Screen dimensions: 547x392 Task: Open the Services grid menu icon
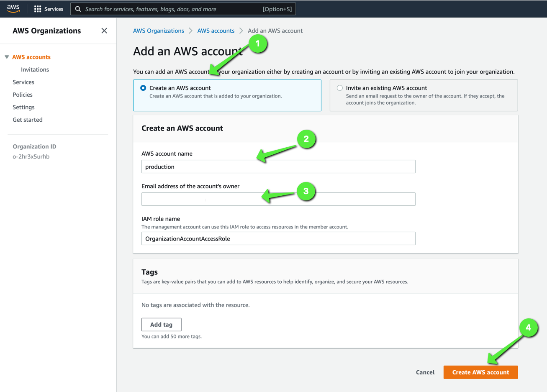(x=38, y=9)
